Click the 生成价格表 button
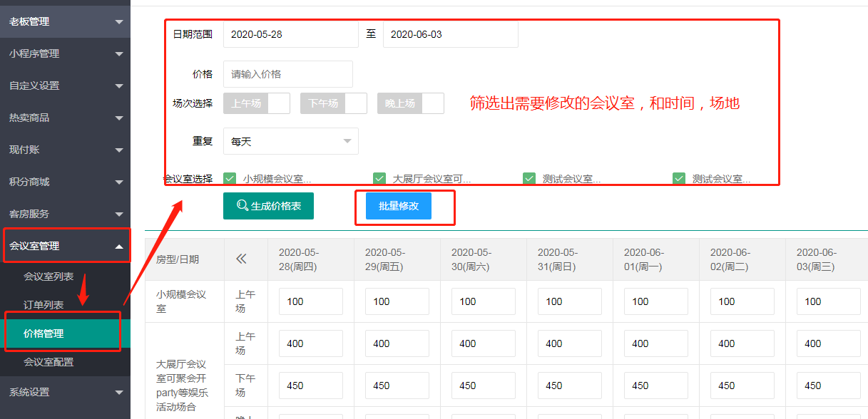Image resolution: width=868 pixels, height=419 pixels. click(x=268, y=206)
